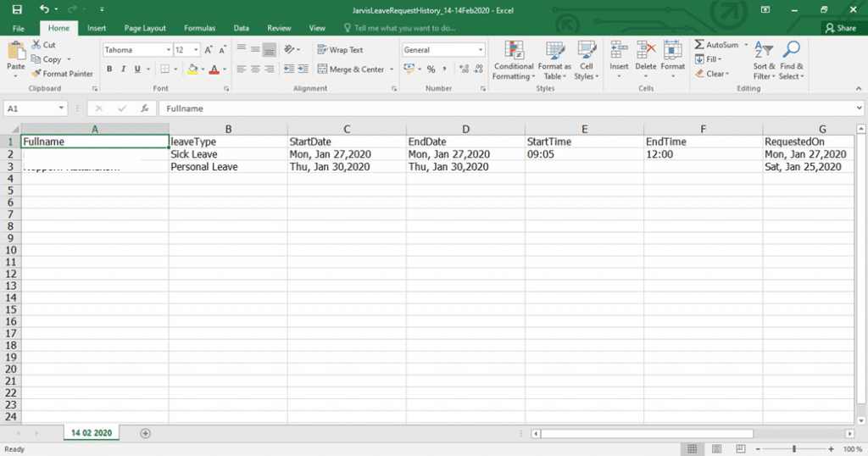
Task: Toggle Bold formatting
Action: (109, 70)
